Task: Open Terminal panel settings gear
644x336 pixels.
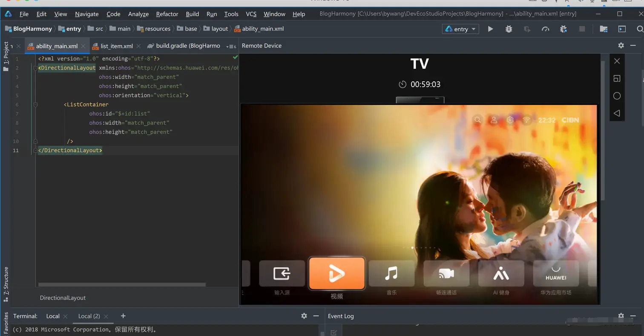Action: click(x=304, y=316)
